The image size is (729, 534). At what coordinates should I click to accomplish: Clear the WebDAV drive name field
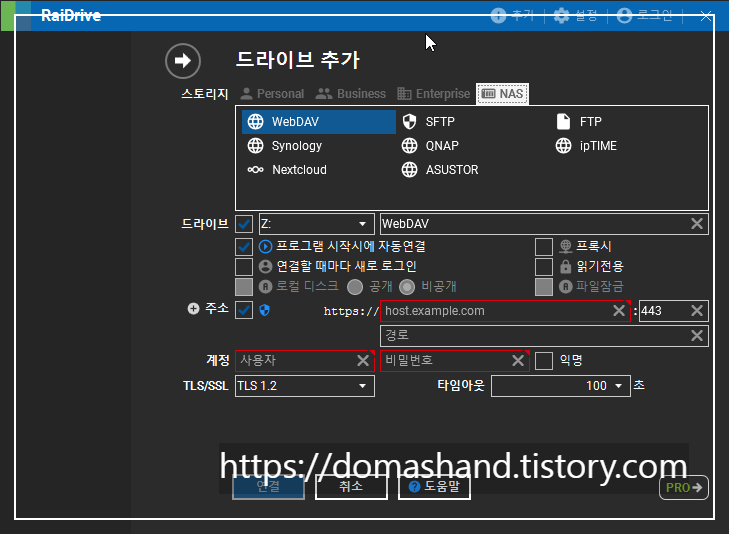pyautogui.click(x=696, y=224)
